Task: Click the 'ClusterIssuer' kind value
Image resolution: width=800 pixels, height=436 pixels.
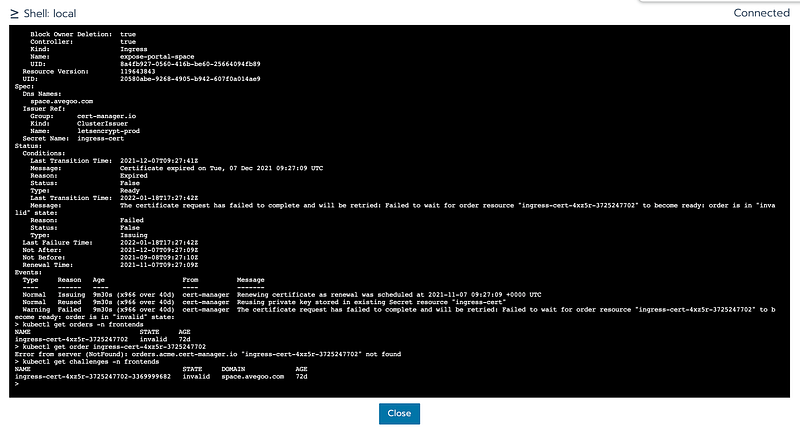Action: pyautogui.click(x=103, y=123)
